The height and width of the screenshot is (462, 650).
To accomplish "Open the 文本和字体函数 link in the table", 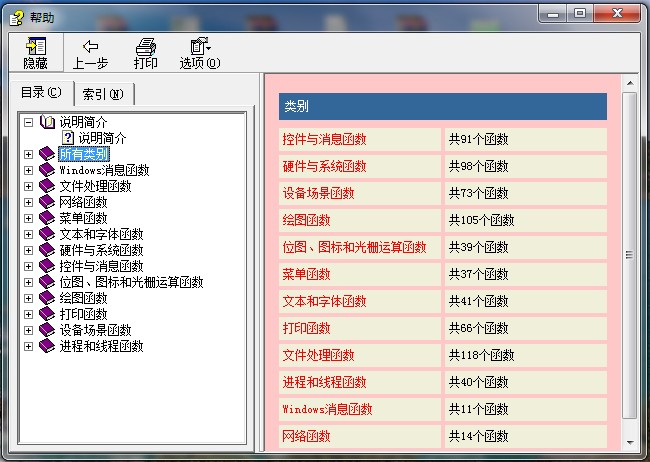I will pos(324,301).
